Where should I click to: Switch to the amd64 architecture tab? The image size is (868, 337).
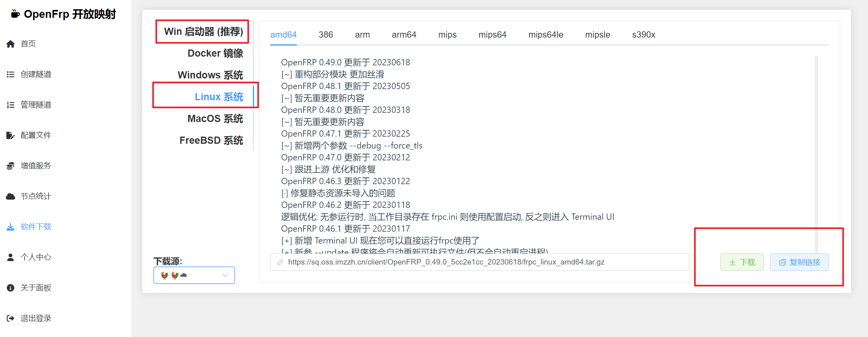(283, 35)
